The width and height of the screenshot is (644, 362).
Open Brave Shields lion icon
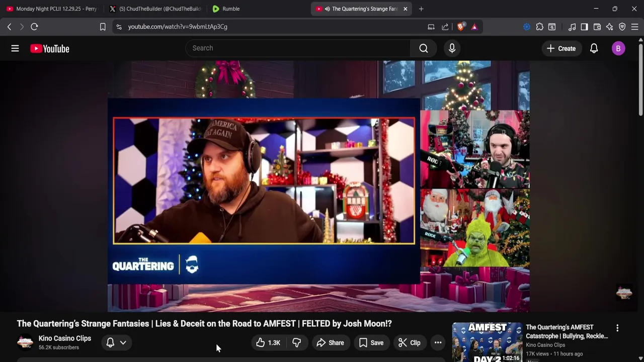pos(460,27)
